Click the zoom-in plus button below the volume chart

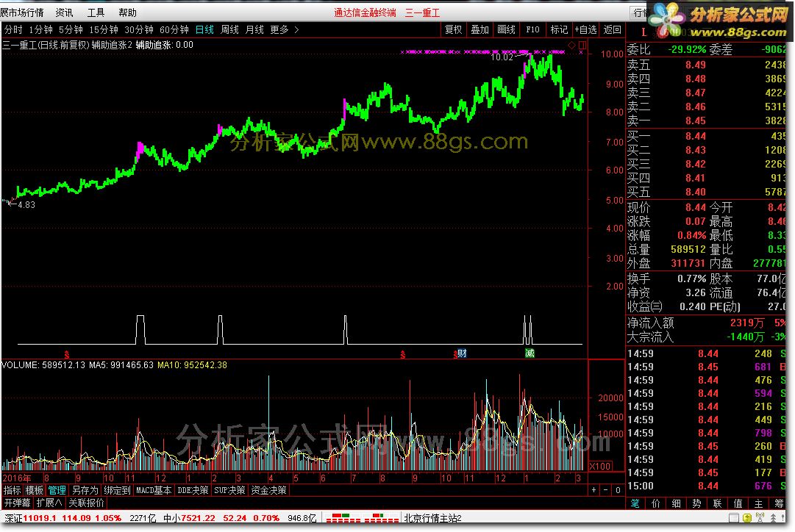pyautogui.click(x=593, y=490)
